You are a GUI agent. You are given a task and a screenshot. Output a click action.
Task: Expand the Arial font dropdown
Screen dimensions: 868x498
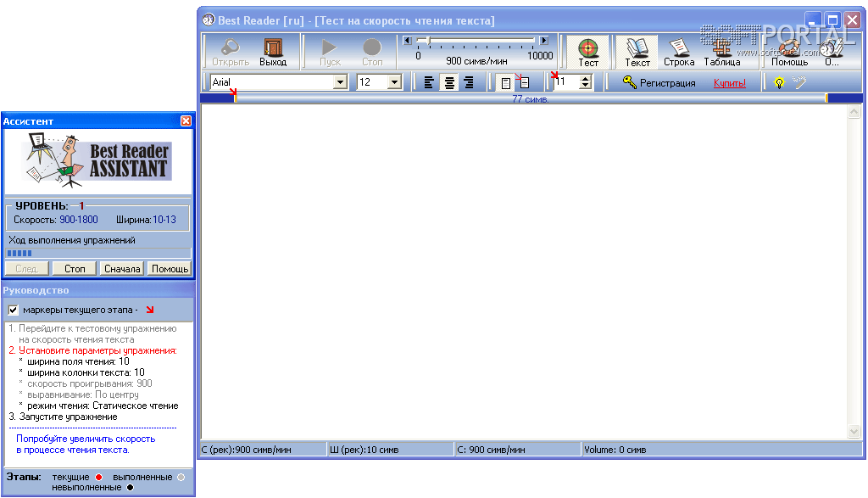pos(340,82)
